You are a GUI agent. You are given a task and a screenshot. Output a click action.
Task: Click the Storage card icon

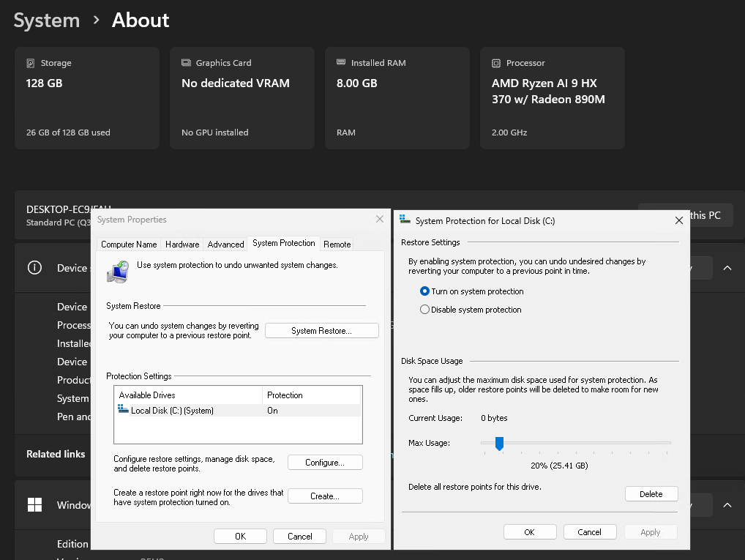tap(31, 64)
